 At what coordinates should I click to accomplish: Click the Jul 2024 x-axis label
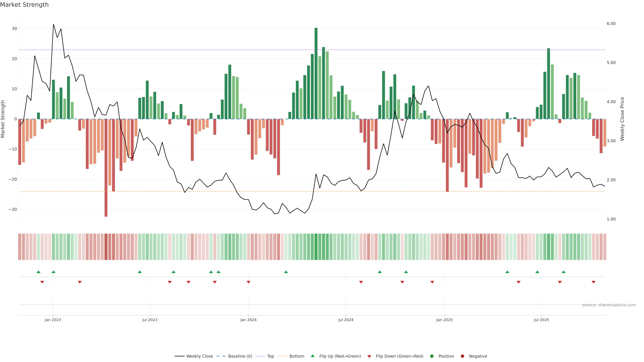tap(346, 320)
